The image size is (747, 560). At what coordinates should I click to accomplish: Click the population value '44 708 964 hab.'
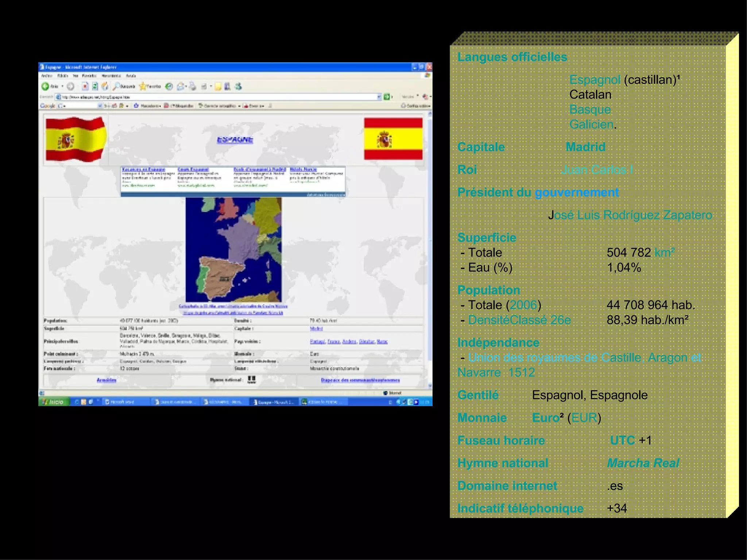click(x=651, y=305)
